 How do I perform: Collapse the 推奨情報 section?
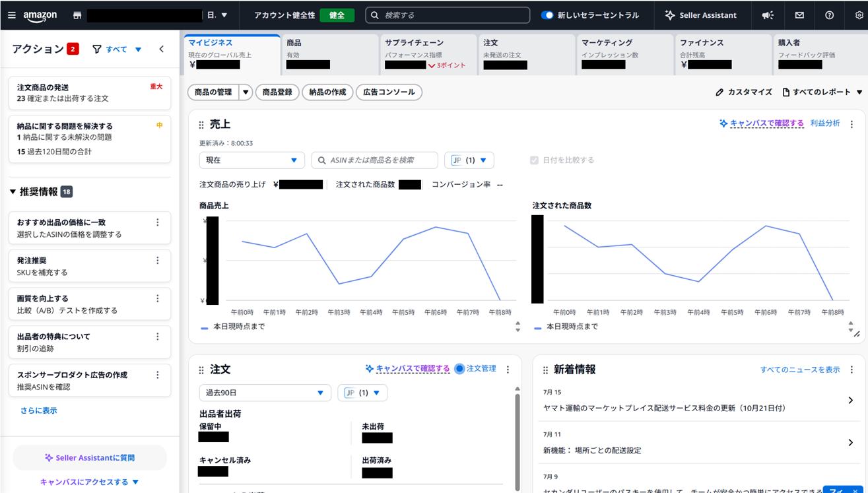(13, 192)
